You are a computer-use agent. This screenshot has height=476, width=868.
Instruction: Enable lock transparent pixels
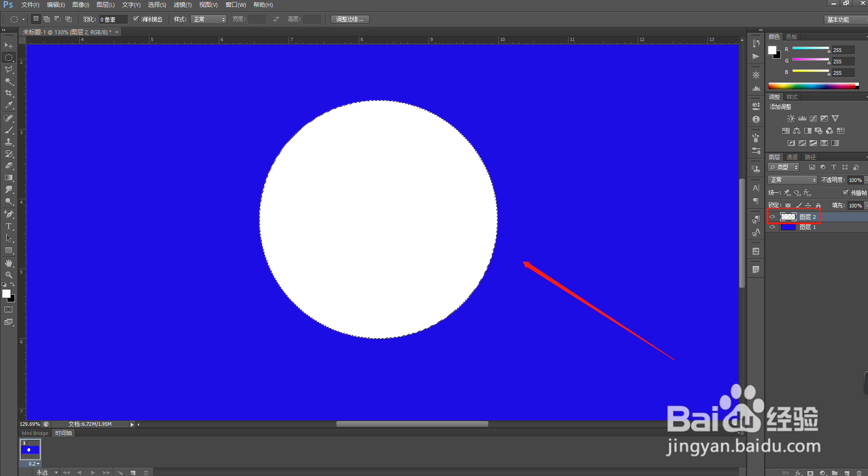pos(788,205)
